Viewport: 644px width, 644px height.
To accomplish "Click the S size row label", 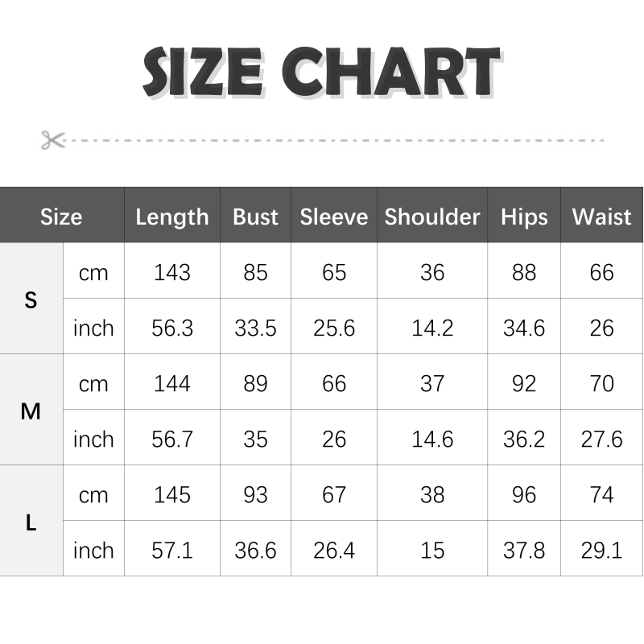I will [x=31, y=300].
